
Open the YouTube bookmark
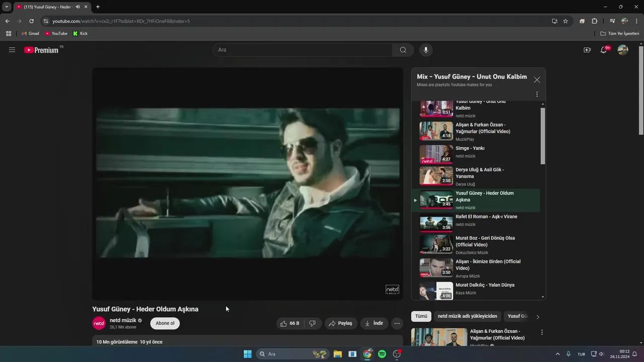click(56, 34)
